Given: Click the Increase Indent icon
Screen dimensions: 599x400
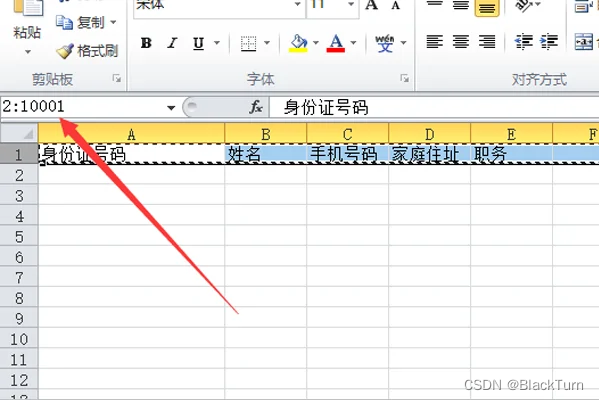Looking at the screenshot, I should (x=549, y=41).
